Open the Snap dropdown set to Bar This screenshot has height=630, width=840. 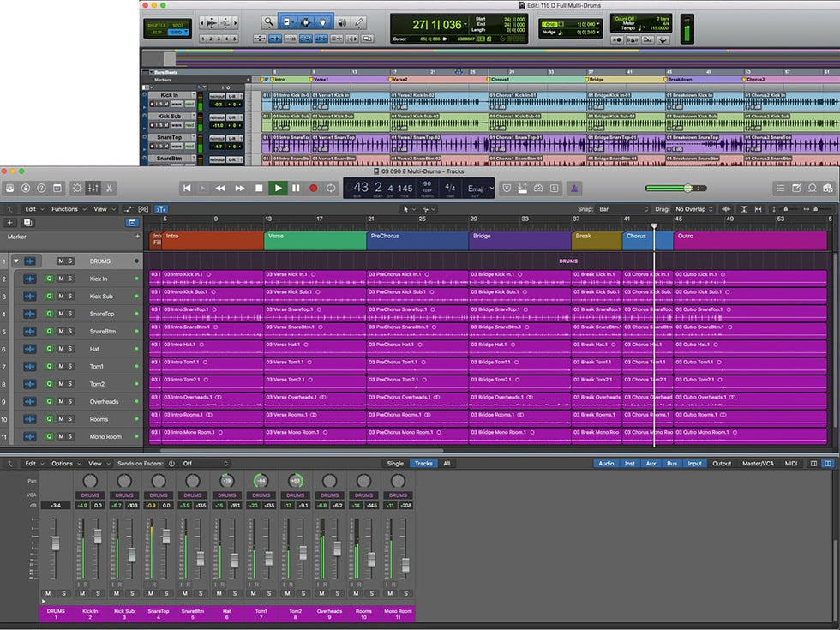click(624, 209)
